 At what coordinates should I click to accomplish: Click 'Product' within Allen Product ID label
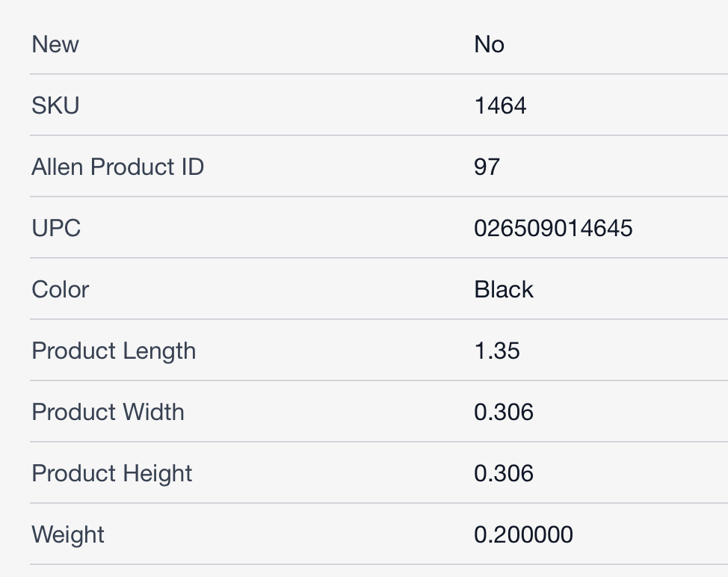point(132,167)
